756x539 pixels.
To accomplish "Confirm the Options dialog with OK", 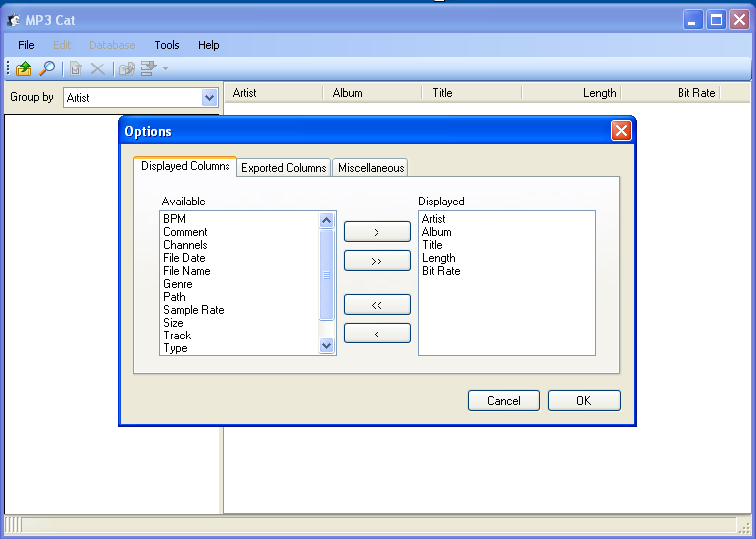I will click(584, 401).
